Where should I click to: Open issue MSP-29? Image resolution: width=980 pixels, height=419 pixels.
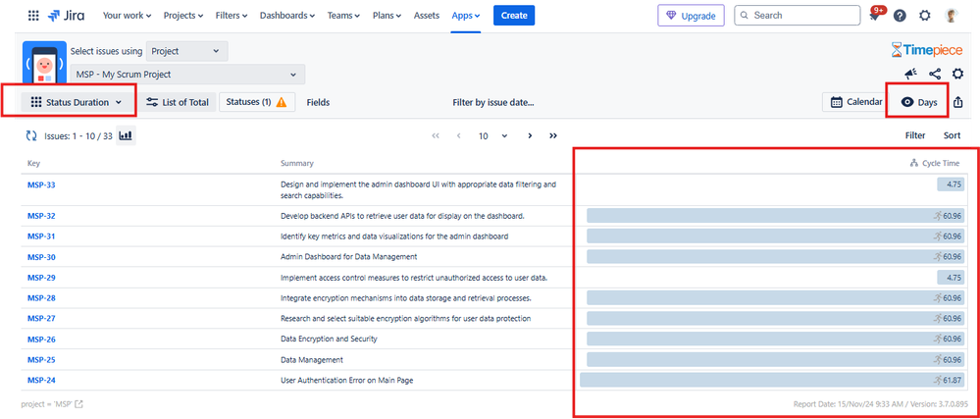pyautogui.click(x=41, y=277)
